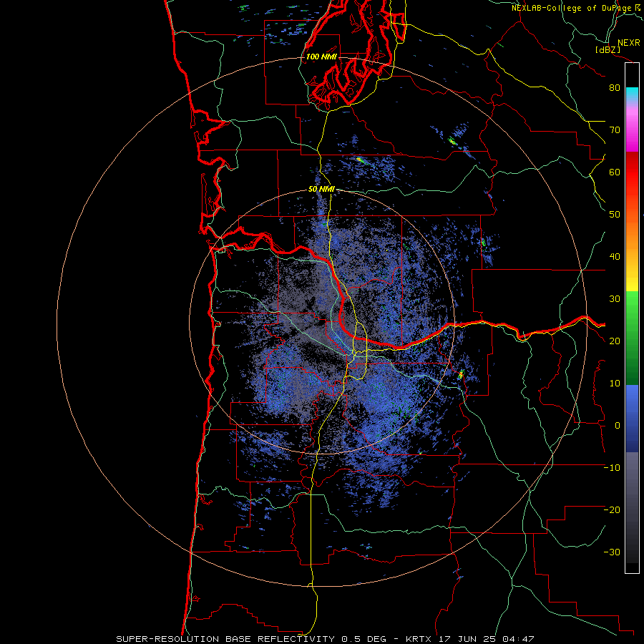Click the 40 dBZ scale label
Image resolution: width=644 pixels, height=644 pixels.
[x=615, y=257]
